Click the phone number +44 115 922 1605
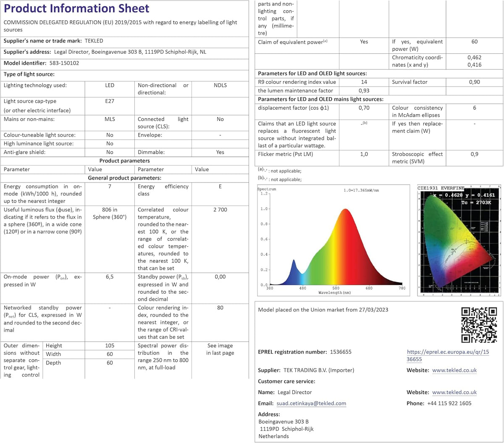Image resolution: width=504 pixels, height=443 pixels. [449, 403]
